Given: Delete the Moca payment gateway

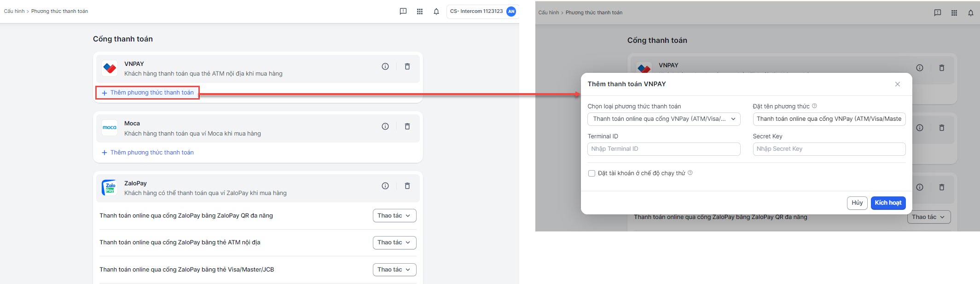Looking at the screenshot, I should (407, 126).
